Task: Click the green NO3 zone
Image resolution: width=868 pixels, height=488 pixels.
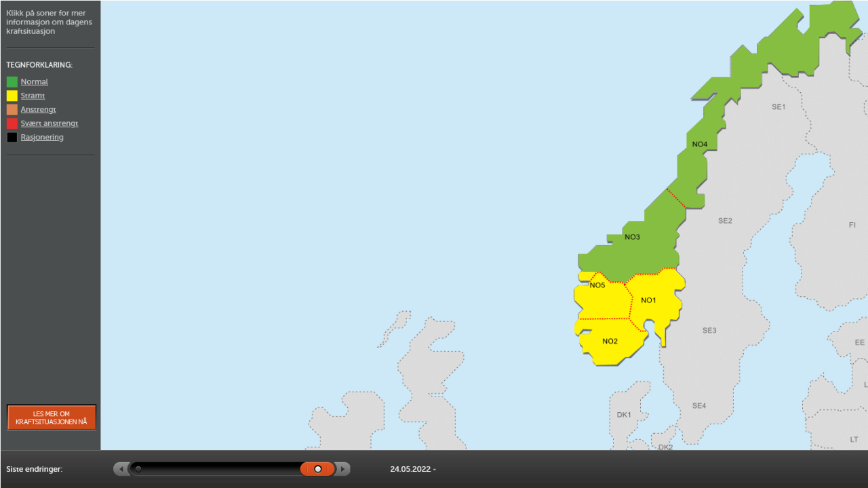Action: pos(632,237)
